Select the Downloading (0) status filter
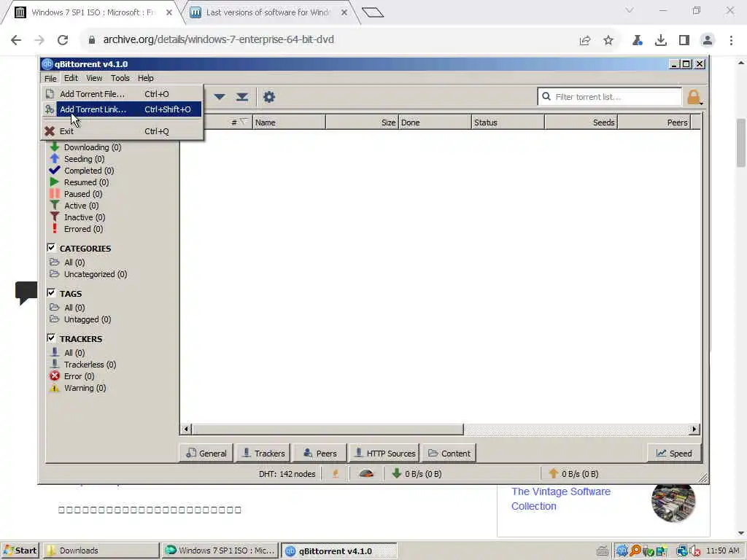The width and height of the screenshot is (747, 560). [x=93, y=147]
